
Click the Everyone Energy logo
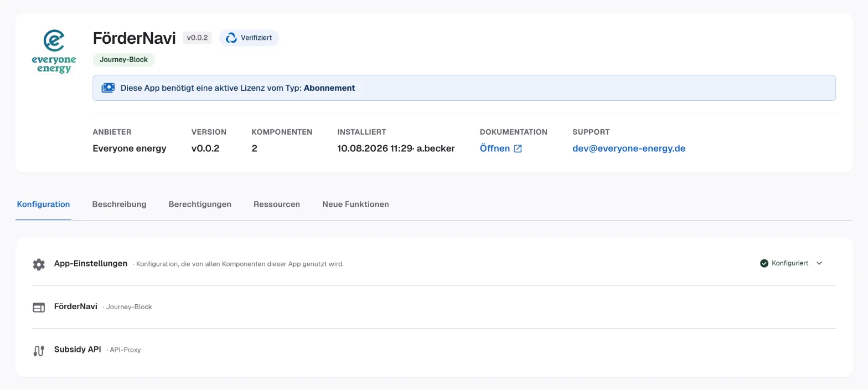[54, 52]
